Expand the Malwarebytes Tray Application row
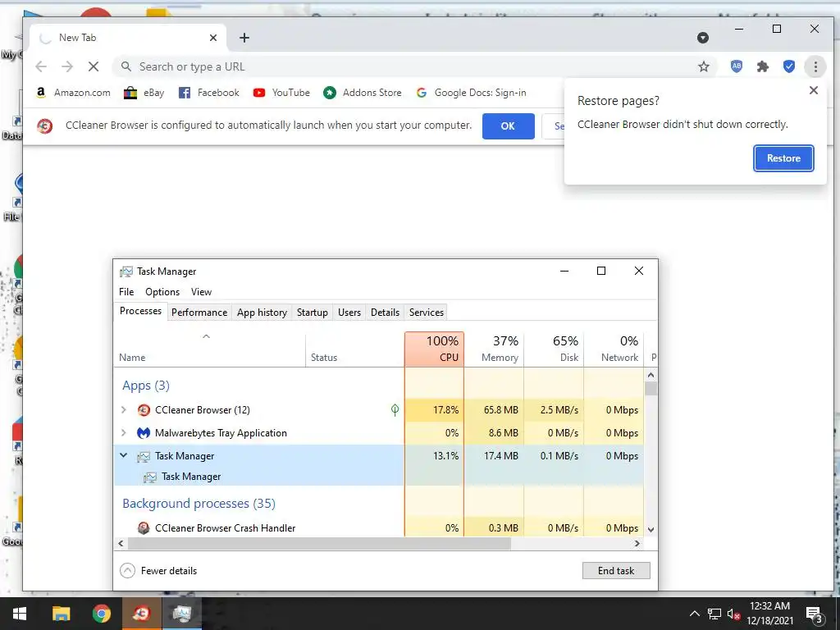Viewport: 840px width, 630px height. 124,433
